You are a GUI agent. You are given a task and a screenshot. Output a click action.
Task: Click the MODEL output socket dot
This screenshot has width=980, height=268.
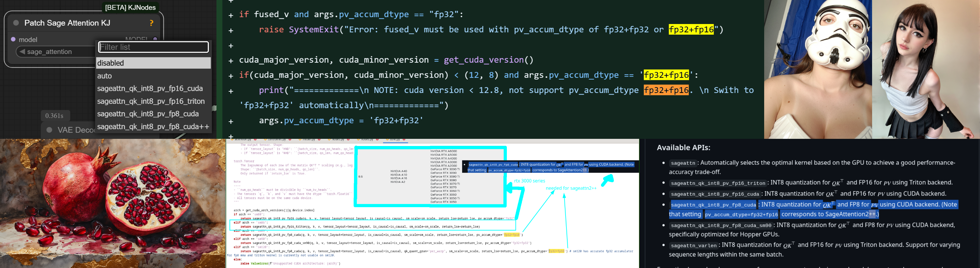155,39
